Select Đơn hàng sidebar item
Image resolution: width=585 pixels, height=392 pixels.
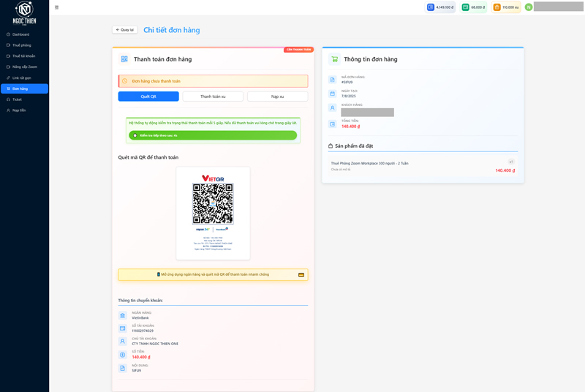click(24, 88)
